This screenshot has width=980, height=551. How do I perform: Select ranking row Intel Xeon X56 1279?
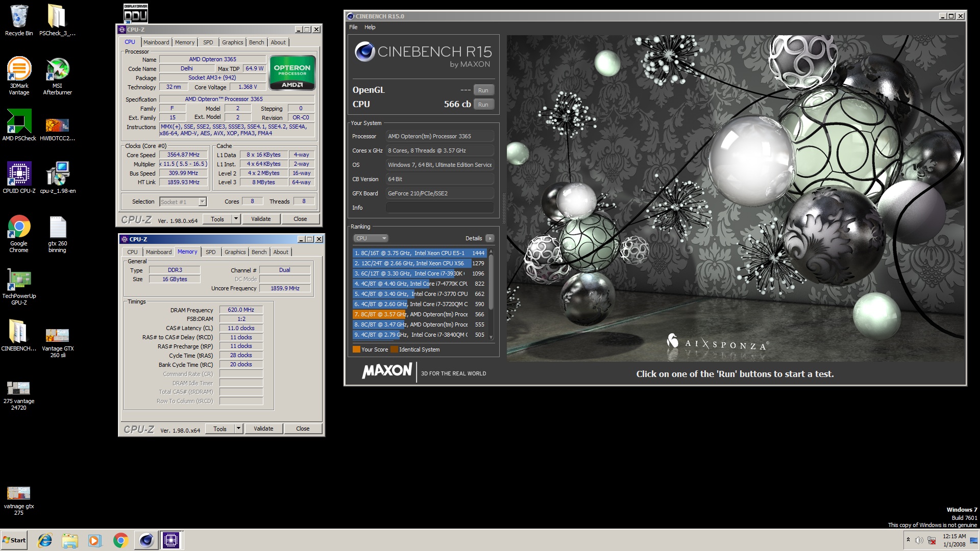click(x=419, y=263)
